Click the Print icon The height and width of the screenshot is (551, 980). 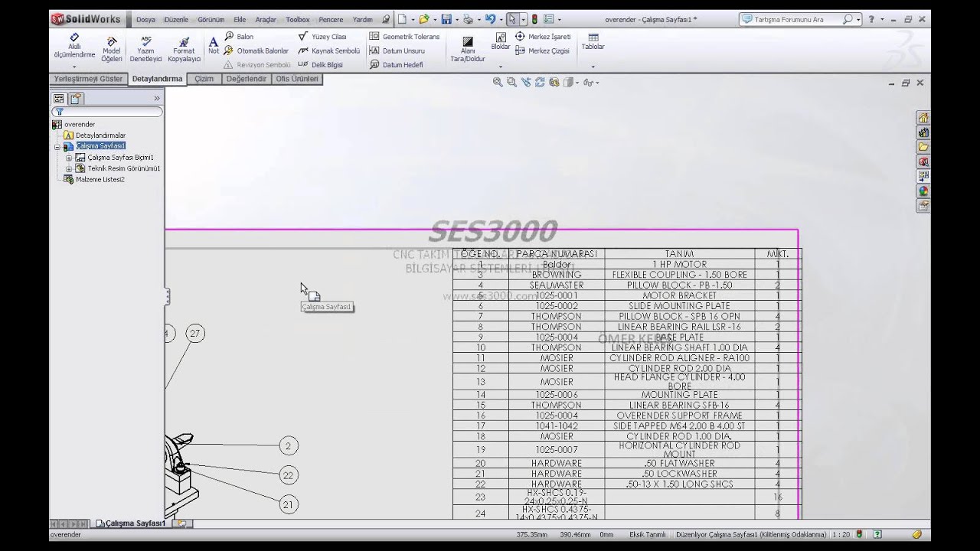pyautogui.click(x=468, y=19)
